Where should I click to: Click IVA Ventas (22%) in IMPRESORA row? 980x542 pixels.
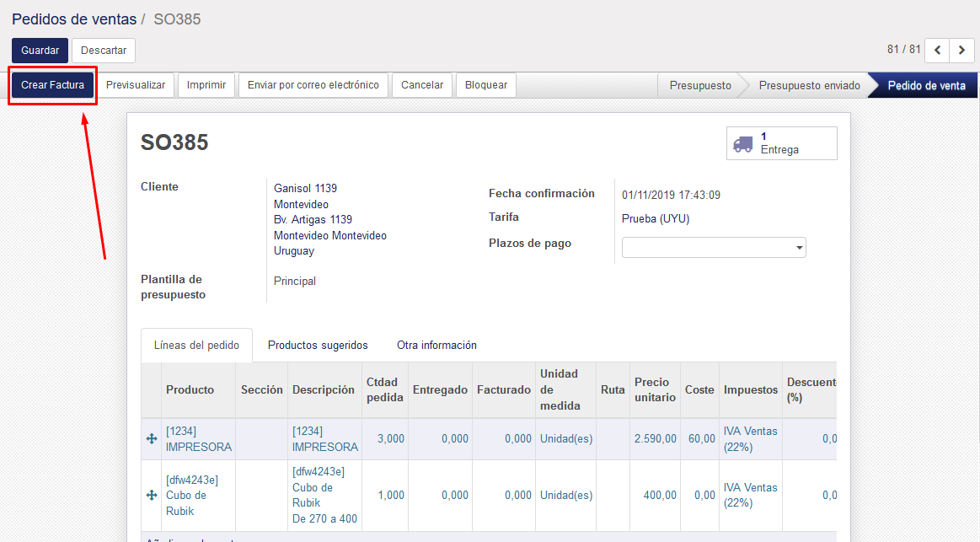750,439
